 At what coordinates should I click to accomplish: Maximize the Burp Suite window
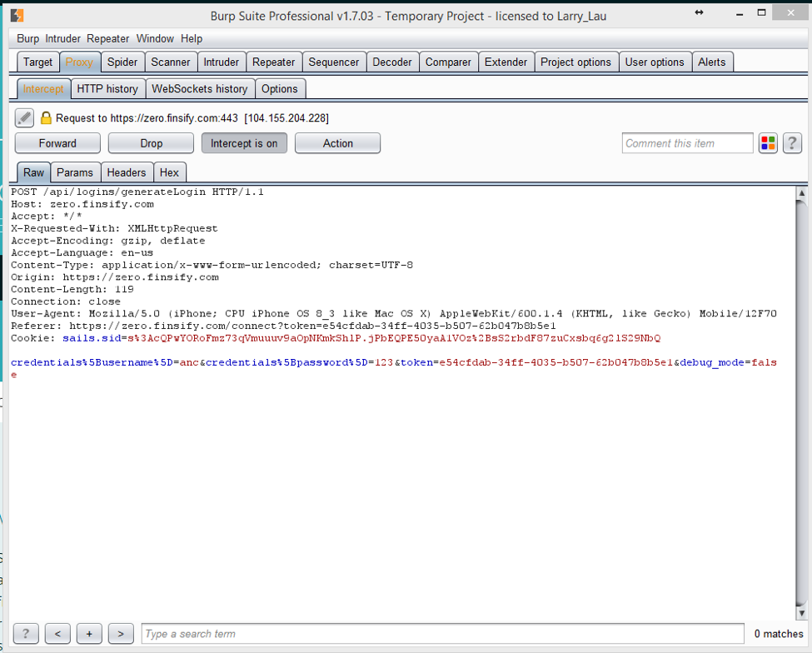coord(761,12)
